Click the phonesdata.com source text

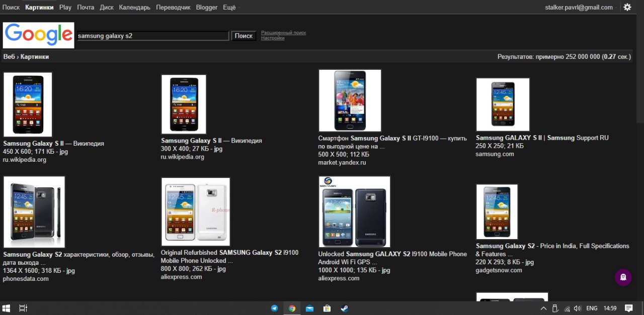[x=26, y=279]
